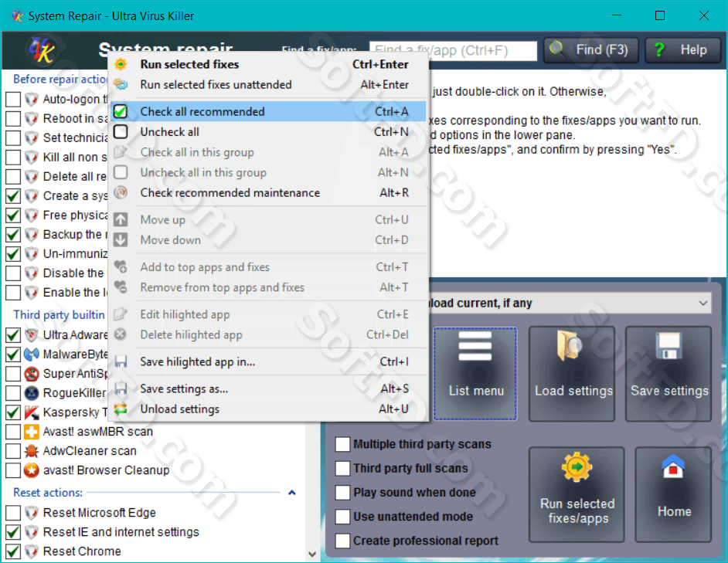728x563 pixels.
Task: Click the avast Browser Cleanup icon
Action: click(31, 470)
